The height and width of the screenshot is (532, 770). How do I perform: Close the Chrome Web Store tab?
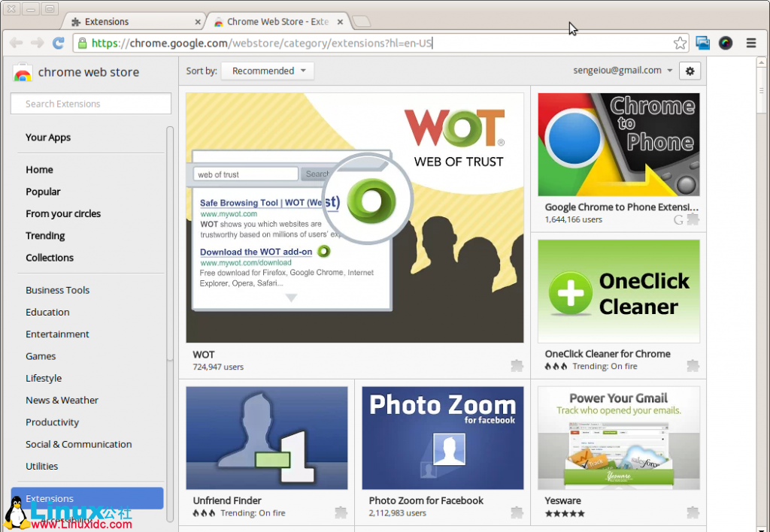[x=340, y=22]
